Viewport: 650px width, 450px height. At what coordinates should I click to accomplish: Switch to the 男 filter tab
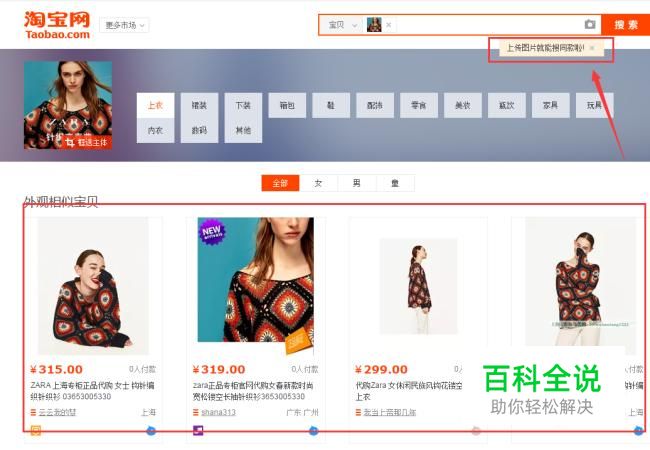pos(357,183)
